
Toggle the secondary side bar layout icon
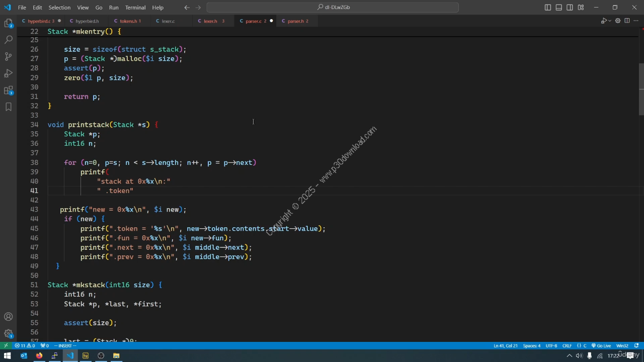(570, 8)
